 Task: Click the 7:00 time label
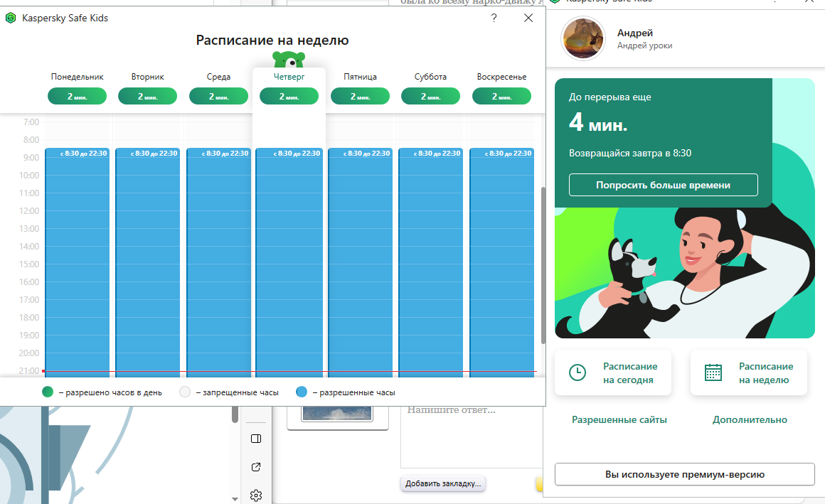31,122
